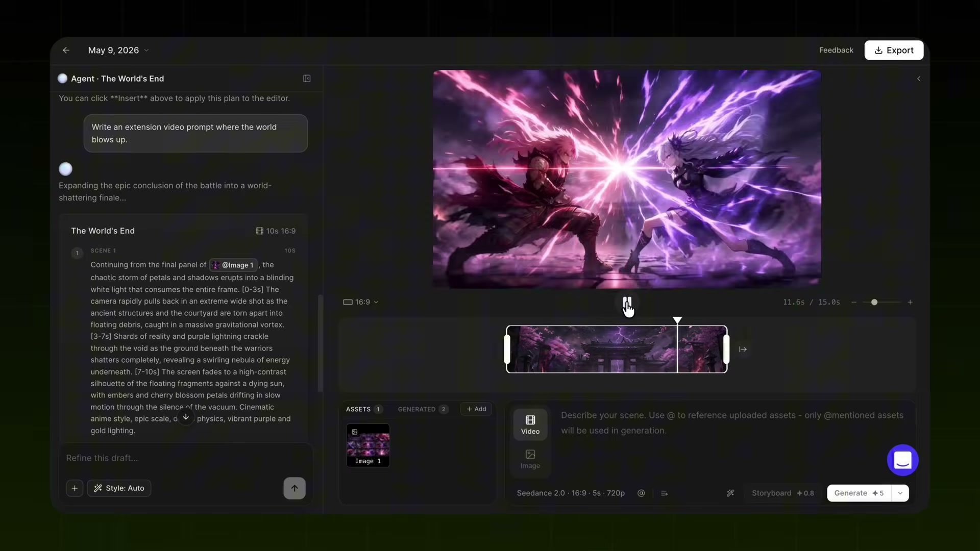
Task: Focus the scene description prompt field
Action: [x=732, y=423]
